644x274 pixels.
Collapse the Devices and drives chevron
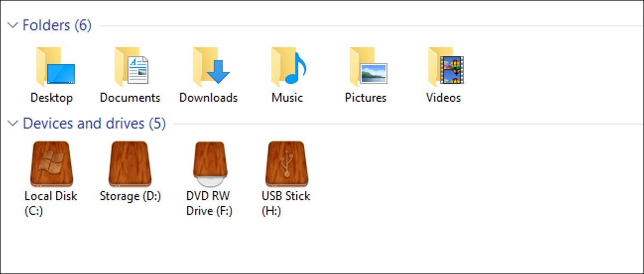point(13,124)
